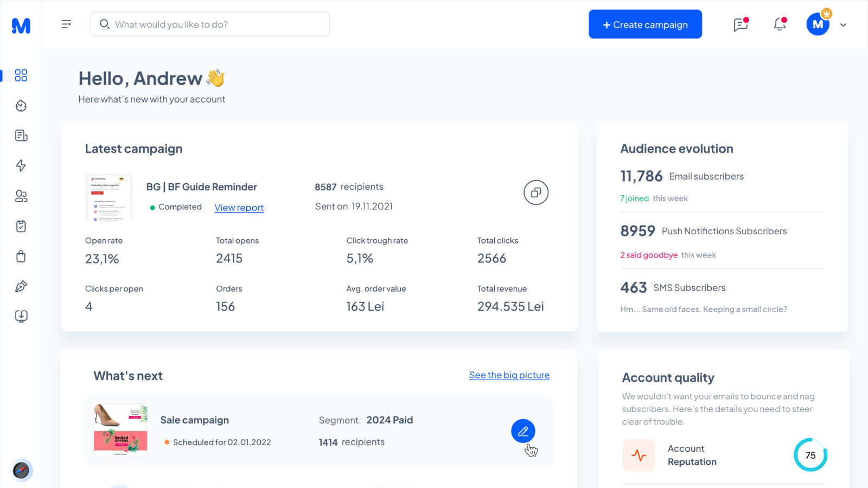Open the user avatar profile menu
This screenshot has width=868, height=488.
[818, 24]
